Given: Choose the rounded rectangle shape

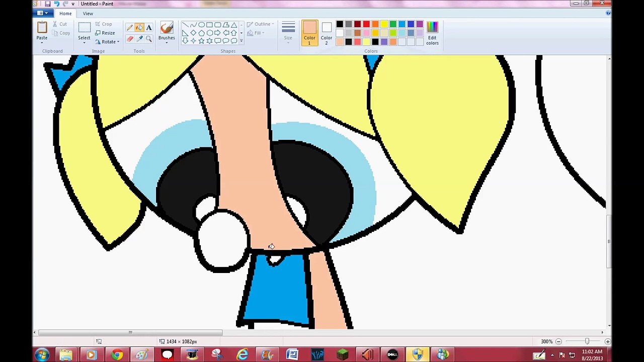Looking at the screenshot, I should pyautogui.click(x=217, y=25).
